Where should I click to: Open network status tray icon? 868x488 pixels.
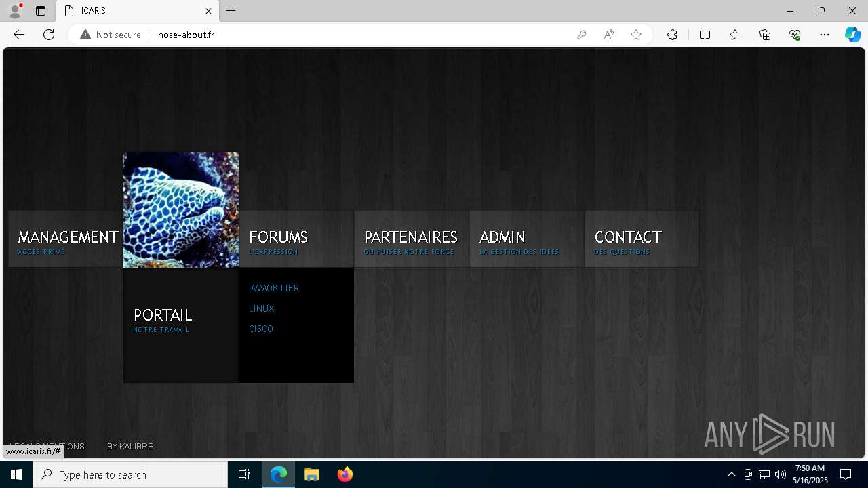click(x=764, y=474)
